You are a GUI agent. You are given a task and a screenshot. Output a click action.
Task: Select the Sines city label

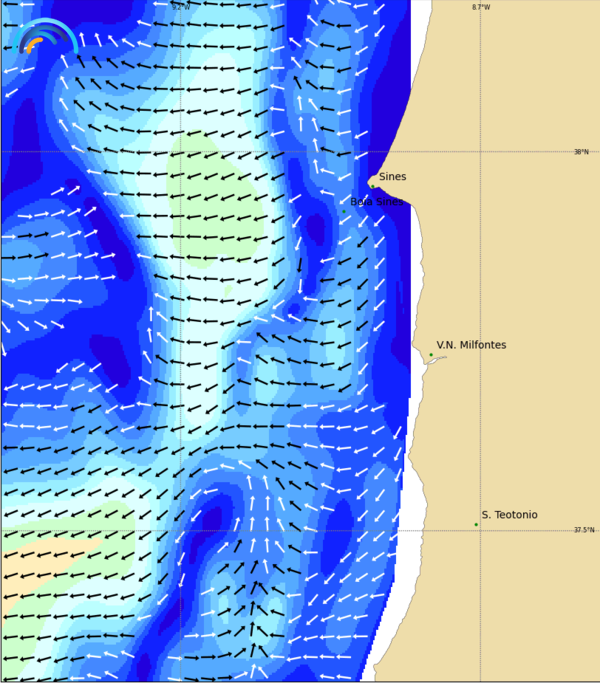(x=392, y=177)
